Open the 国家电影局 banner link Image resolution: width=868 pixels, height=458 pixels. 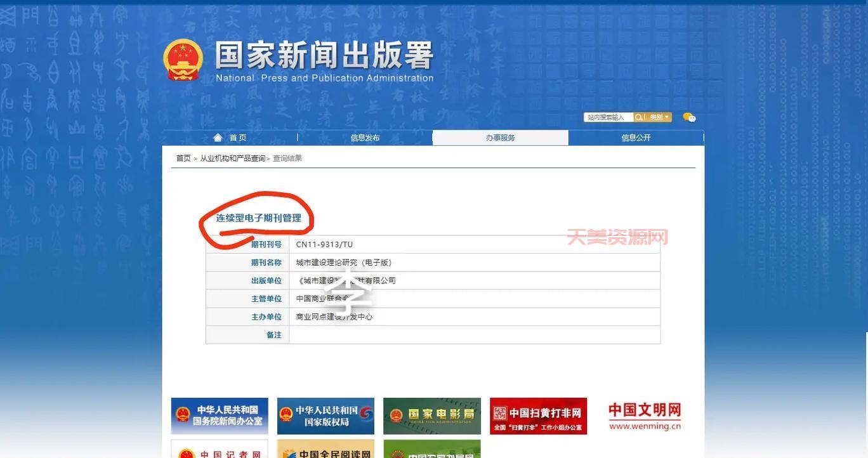click(x=432, y=416)
